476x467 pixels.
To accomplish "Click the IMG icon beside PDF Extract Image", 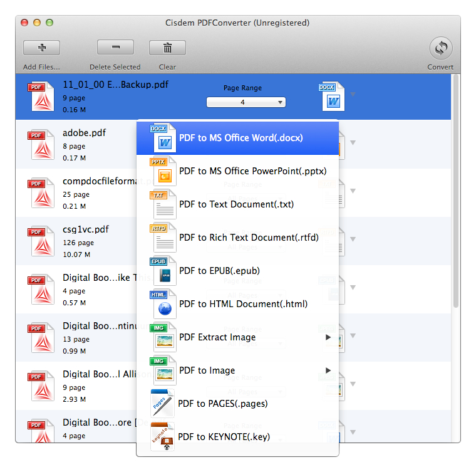I will pos(163,337).
